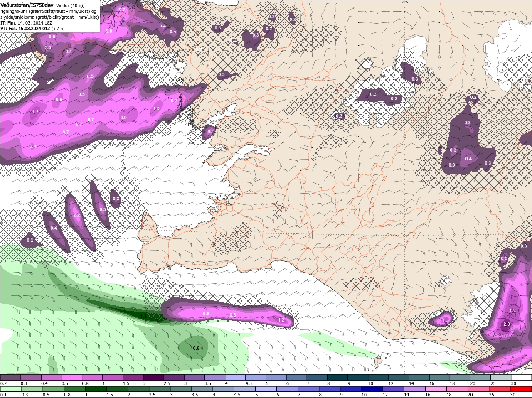Click the '1.1' snowfall value on the map
Viewport: 532px width, 398px height.
click(35, 112)
